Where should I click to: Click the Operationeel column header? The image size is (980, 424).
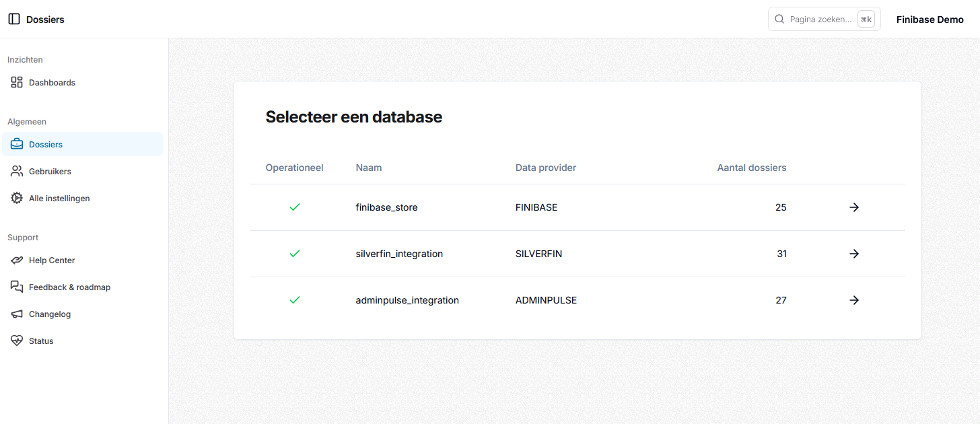coord(294,168)
